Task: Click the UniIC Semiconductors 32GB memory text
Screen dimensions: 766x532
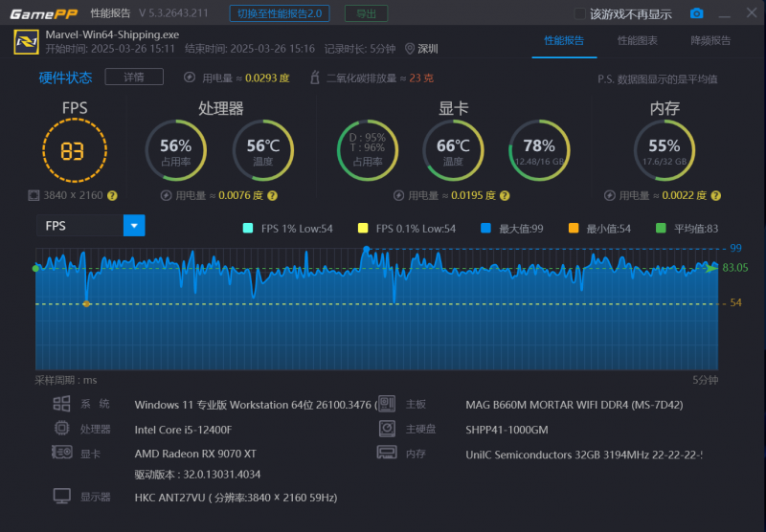Action: [584, 454]
